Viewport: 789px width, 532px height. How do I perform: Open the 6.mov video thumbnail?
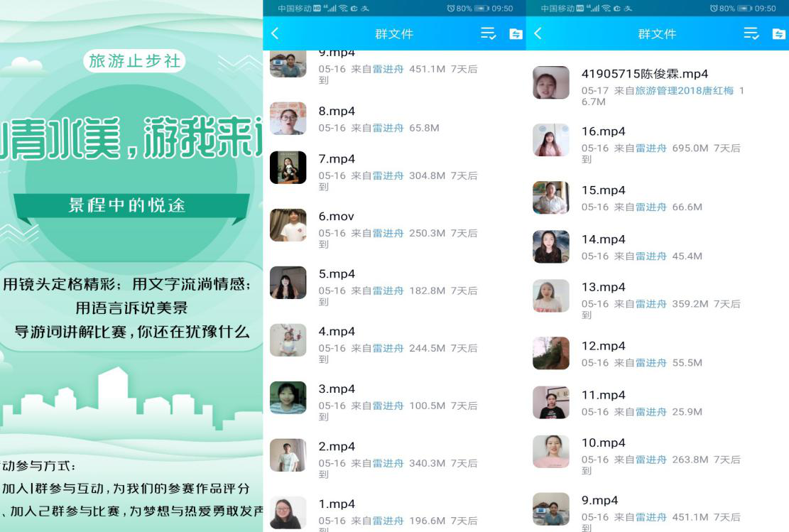(x=288, y=225)
